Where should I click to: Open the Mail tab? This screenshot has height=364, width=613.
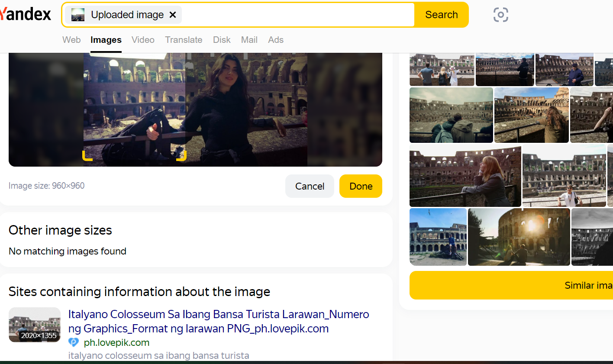pos(249,40)
